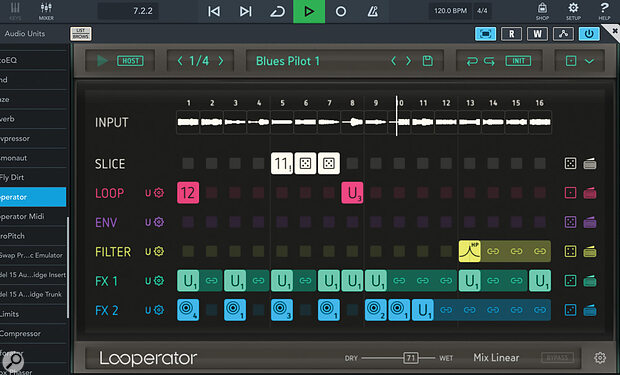The image size is (620, 375).
Task: Click the 120.0 BPM tempo field
Action: (x=450, y=11)
